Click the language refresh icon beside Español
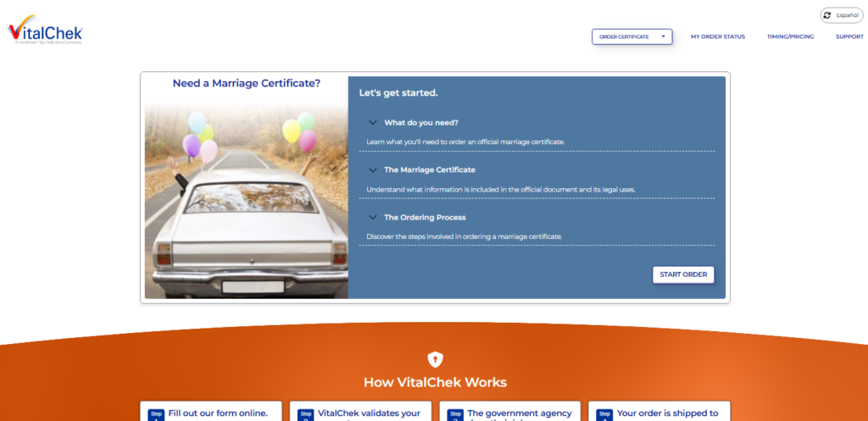This screenshot has width=868, height=421. [827, 15]
